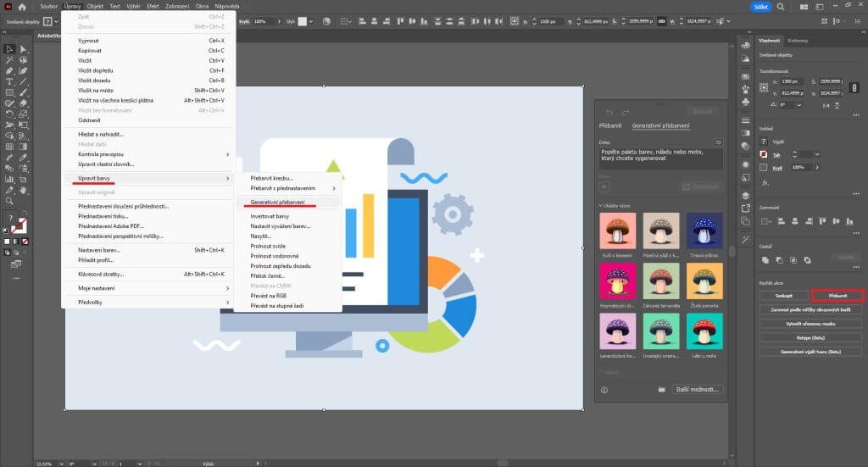Select the Type tool in the toolbar

(9, 81)
